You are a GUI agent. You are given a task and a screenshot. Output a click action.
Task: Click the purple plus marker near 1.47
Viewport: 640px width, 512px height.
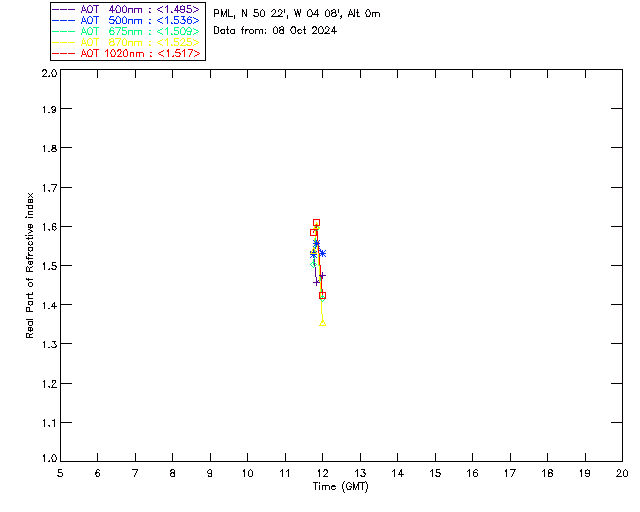(x=322, y=276)
